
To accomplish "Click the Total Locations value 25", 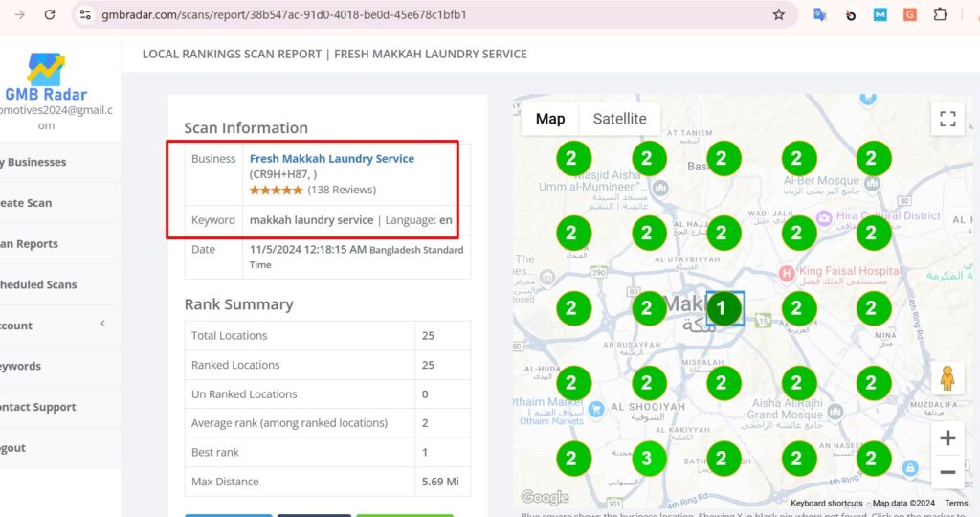I will point(428,336).
